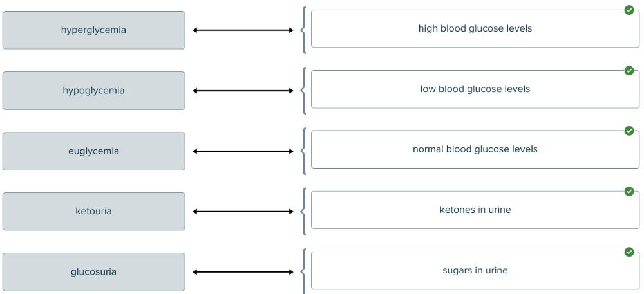Viewport: 644px width, 294px height.
Task: Click the "normal blood glucose levels" answer box
Action: (x=475, y=150)
